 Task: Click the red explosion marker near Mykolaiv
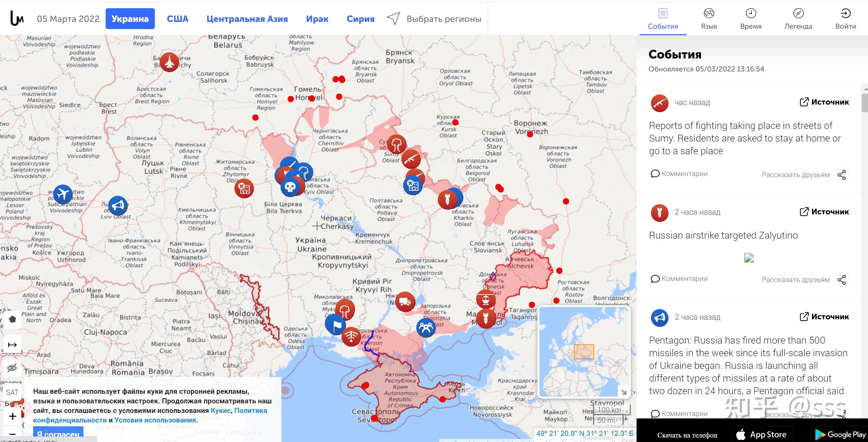345,310
